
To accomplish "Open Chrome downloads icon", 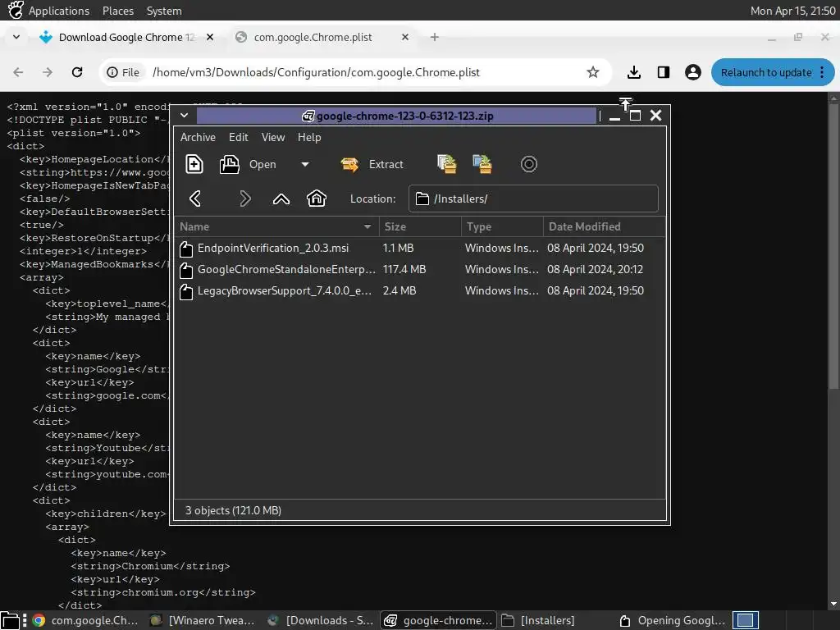I will click(x=634, y=72).
